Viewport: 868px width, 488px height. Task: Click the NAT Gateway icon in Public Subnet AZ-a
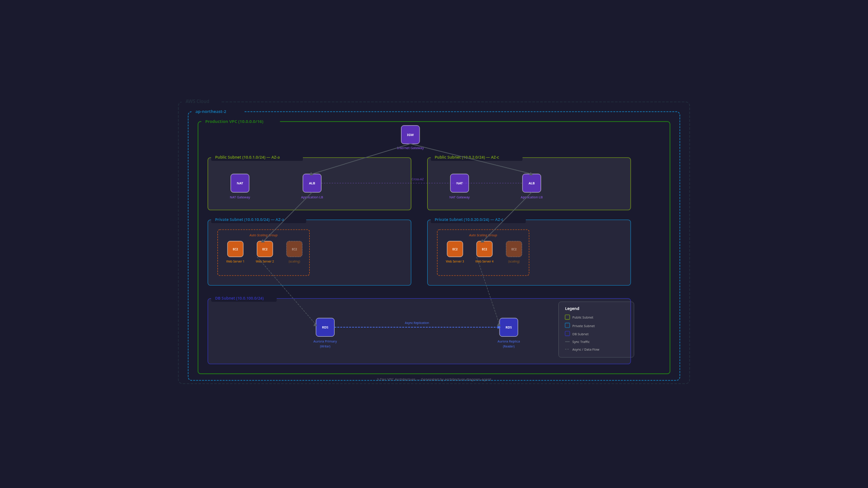pos(240,183)
